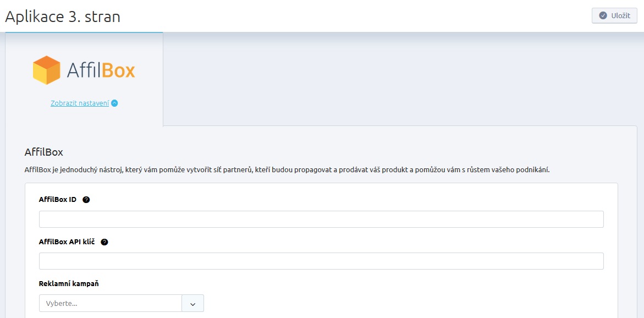Show help tooltip for AffilBox API klíč

pyautogui.click(x=104, y=242)
